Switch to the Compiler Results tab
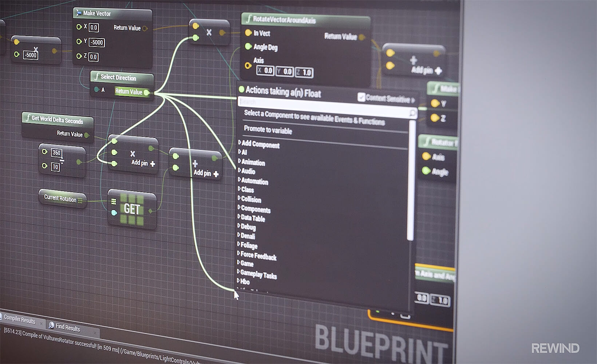 pyautogui.click(x=19, y=319)
